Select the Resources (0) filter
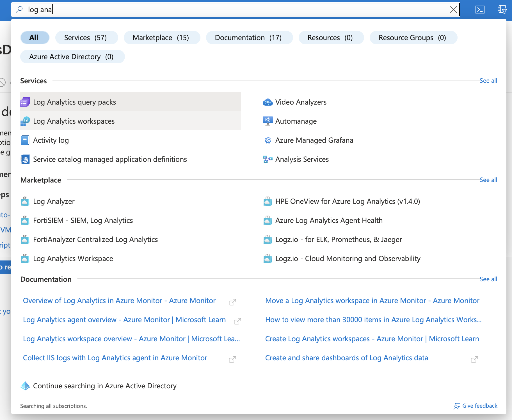 [331, 38]
